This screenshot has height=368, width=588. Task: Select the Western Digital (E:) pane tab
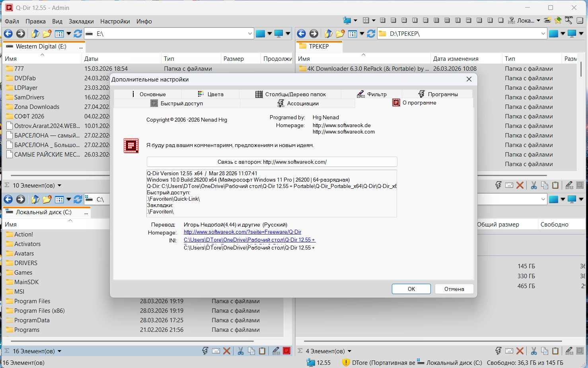click(x=44, y=46)
